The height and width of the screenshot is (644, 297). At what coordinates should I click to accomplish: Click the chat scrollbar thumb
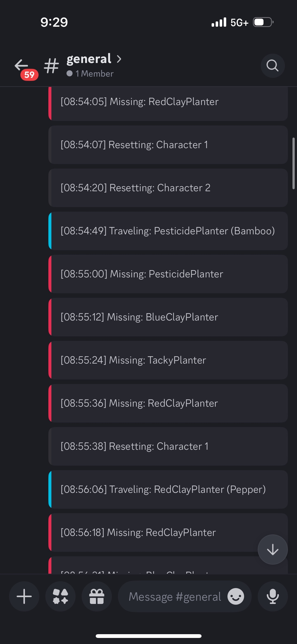click(293, 163)
